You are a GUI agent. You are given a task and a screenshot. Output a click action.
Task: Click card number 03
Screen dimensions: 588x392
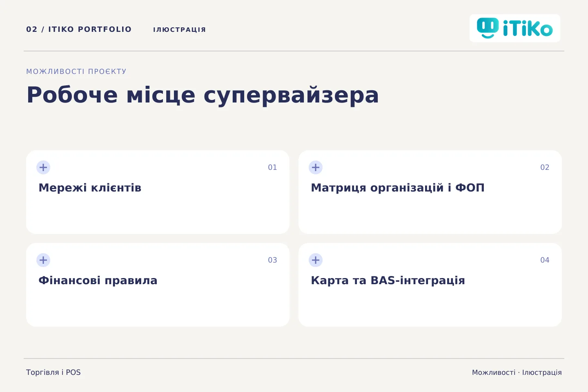tap(272, 260)
